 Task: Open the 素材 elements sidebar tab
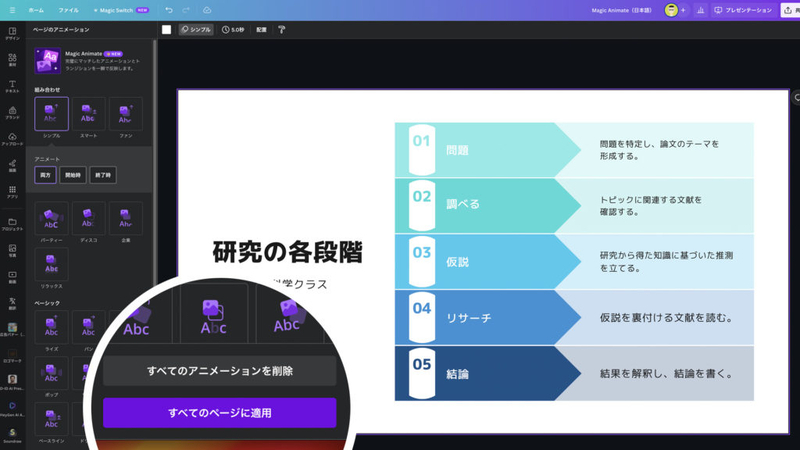pyautogui.click(x=12, y=60)
